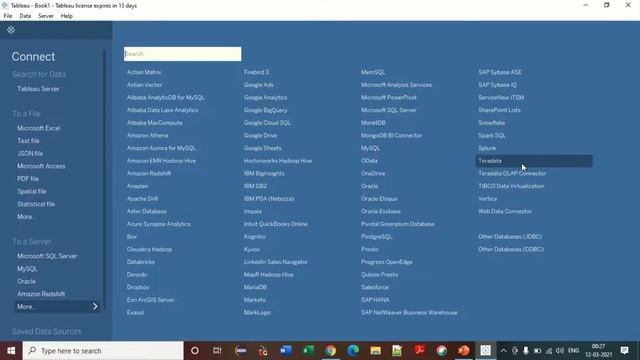Click the battery tray icon
The width and height of the screenshot is (640, 360).
click(x=537, y=351)
